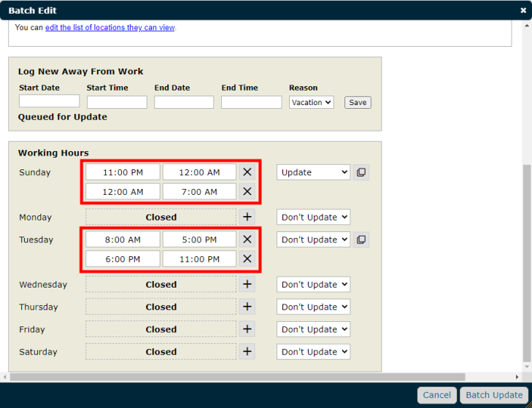Click the Thursday Closed box

point(161,307)
